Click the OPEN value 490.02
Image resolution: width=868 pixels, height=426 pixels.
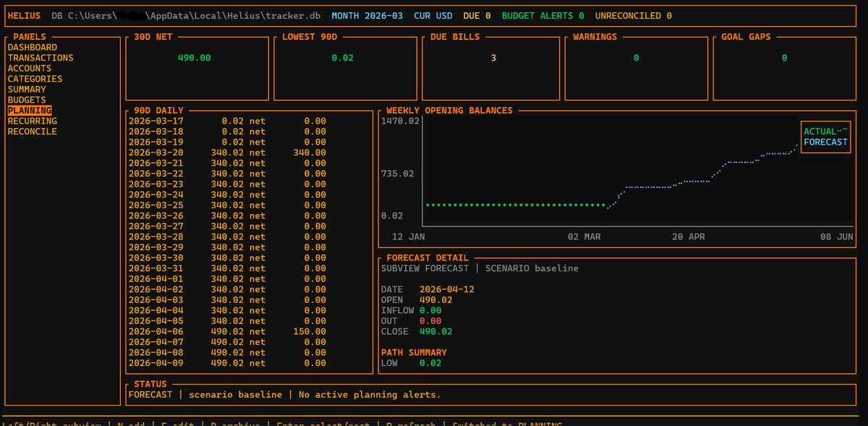[436, 299]
